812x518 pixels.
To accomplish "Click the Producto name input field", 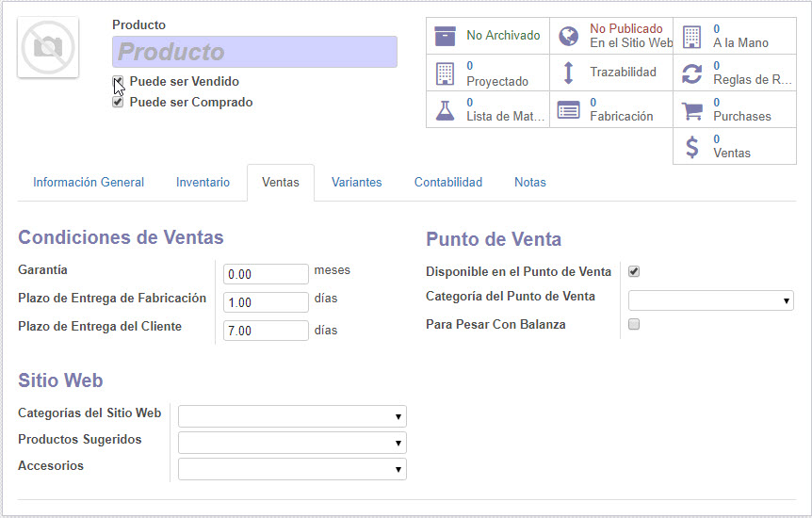I will pos(254,52).
